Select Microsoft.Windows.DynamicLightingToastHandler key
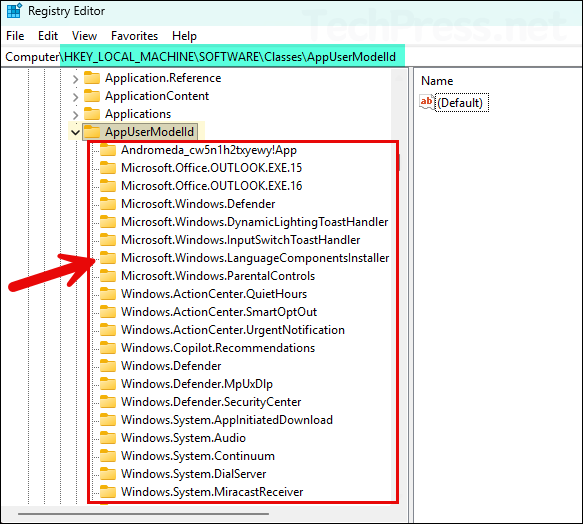Image resolution: width=583 pixels, height=524 pixels. tap(255, 222)
